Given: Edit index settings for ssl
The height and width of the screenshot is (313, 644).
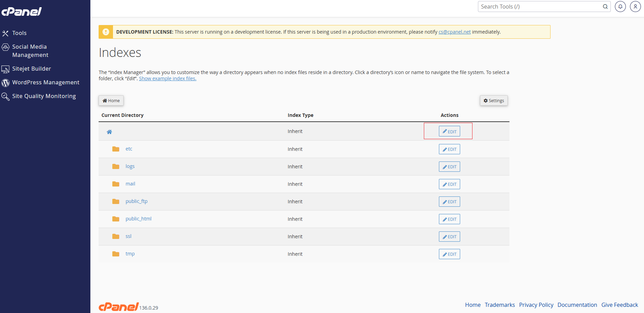Looking at the screenshot, I should pos(449,237).
